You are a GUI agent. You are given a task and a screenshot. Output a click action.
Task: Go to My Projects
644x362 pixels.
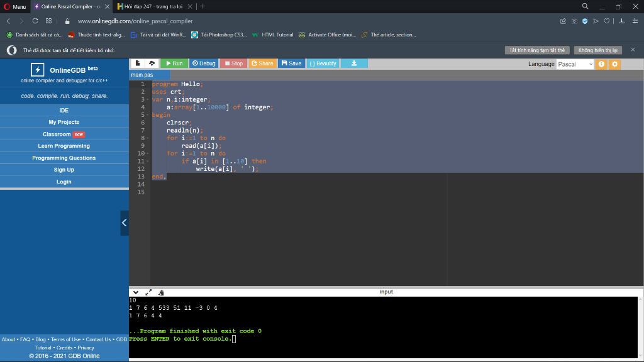click(x=64, y=122)
